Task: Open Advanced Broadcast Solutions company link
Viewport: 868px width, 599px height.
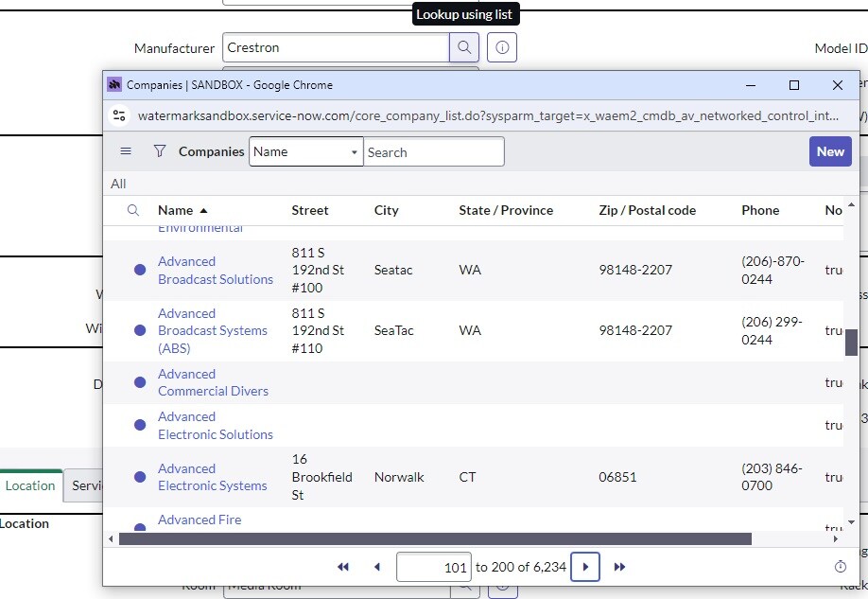Action: (216, 271)
